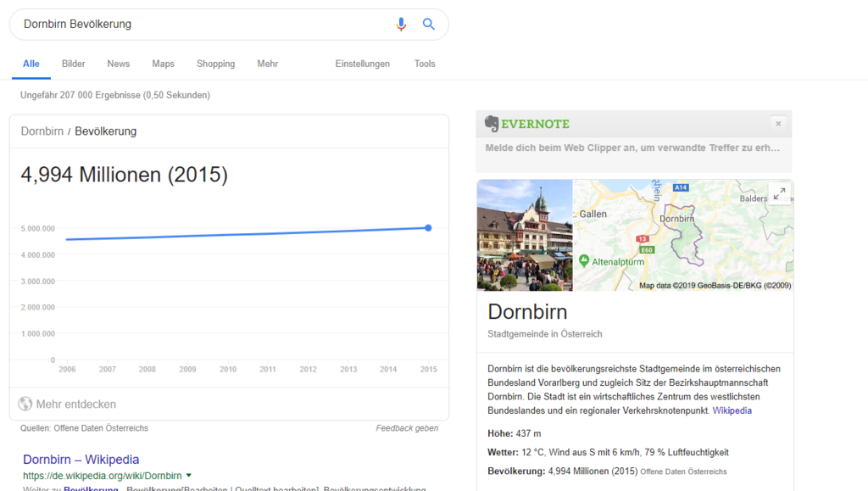Open the Wikipedia result URL dropdown arrow
The image size is (868, 491).
[189, 476]
